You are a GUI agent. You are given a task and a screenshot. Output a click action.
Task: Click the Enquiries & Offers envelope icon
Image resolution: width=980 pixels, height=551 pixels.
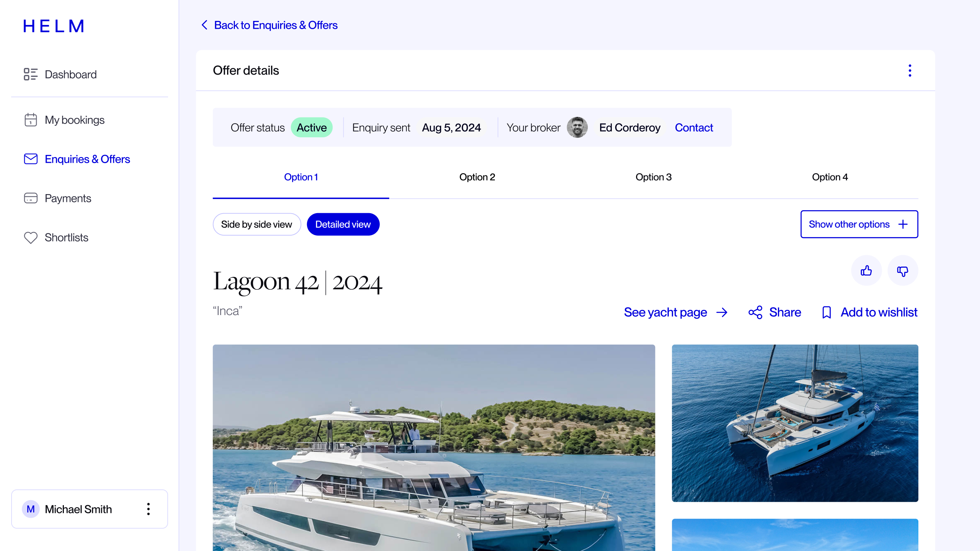pos(30,159)
